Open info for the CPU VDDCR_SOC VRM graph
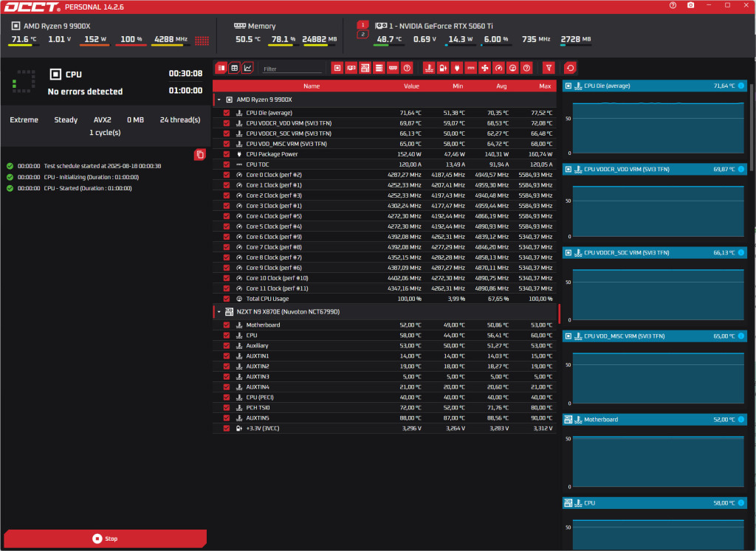The width and height of the screenshot is (756, 551). (741, 252)
